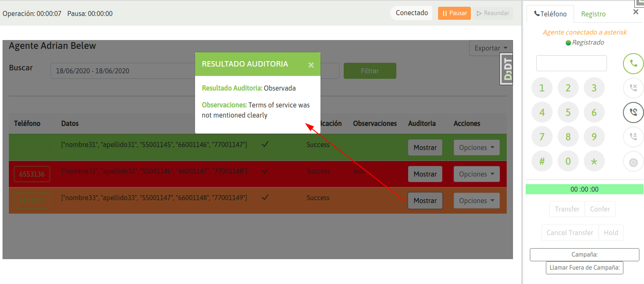Click the record call icon
Screen dimensions: 644x284
pyautogui.click(x=633, y=162)
